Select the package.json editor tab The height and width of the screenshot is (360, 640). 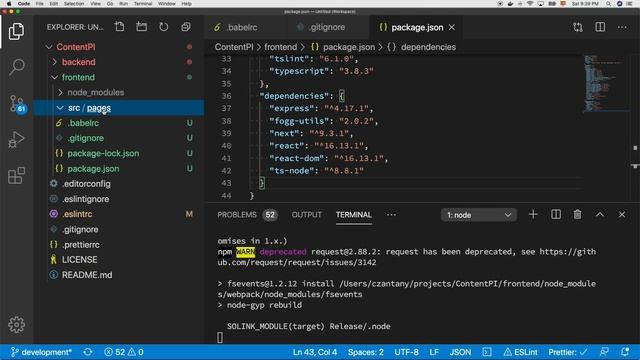pyautogui.click(x=417, y=27)
